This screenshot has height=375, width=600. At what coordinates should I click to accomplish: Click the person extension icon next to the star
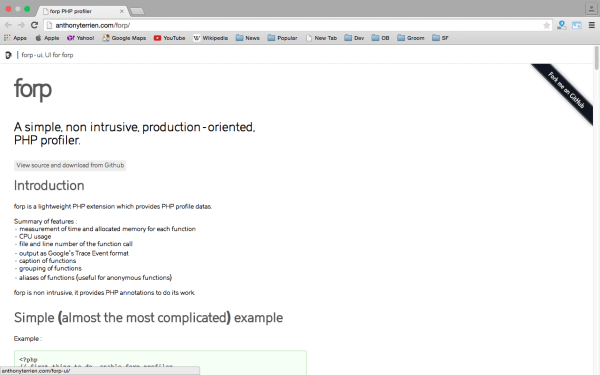pyautogui.click(x=561, y=25)
